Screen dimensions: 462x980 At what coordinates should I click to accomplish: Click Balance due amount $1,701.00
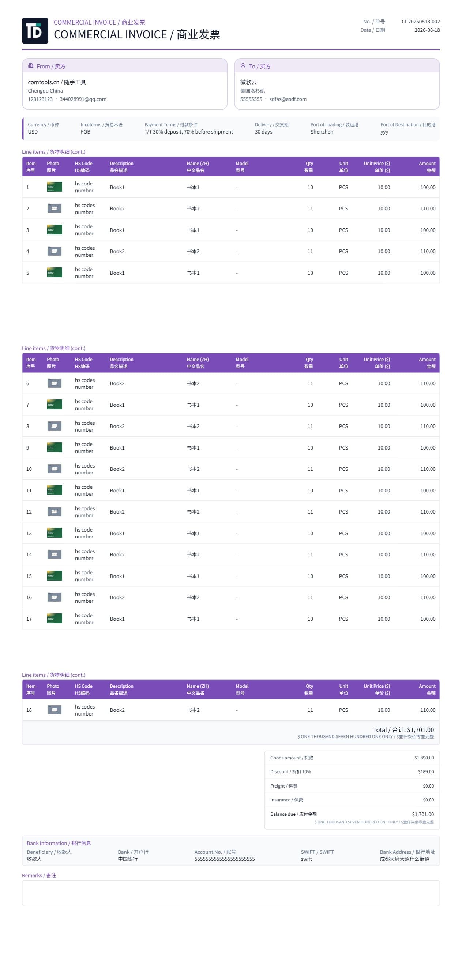coord(423,814)
